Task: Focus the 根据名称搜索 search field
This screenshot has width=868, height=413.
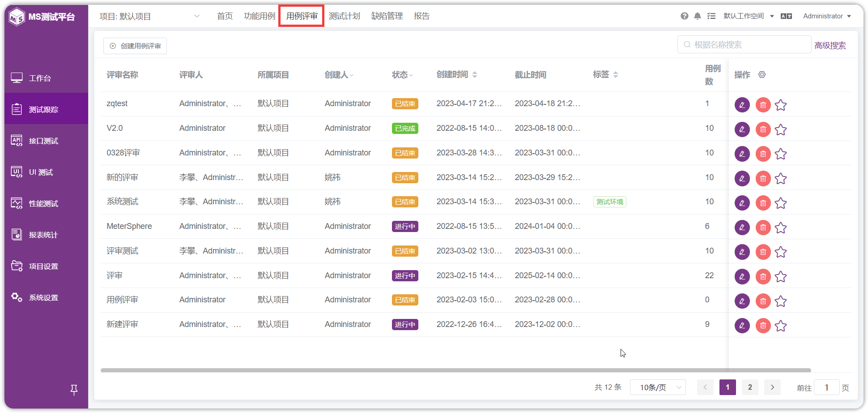Action: [744, 44]
